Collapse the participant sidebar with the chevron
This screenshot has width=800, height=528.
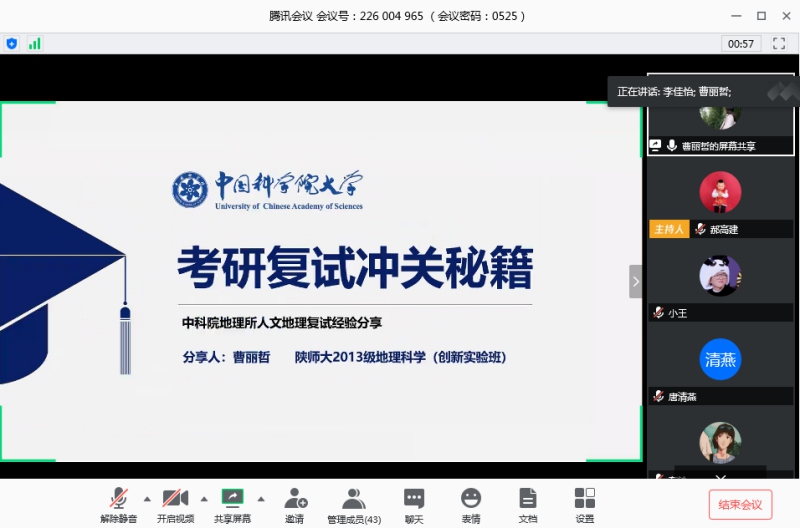635,281
